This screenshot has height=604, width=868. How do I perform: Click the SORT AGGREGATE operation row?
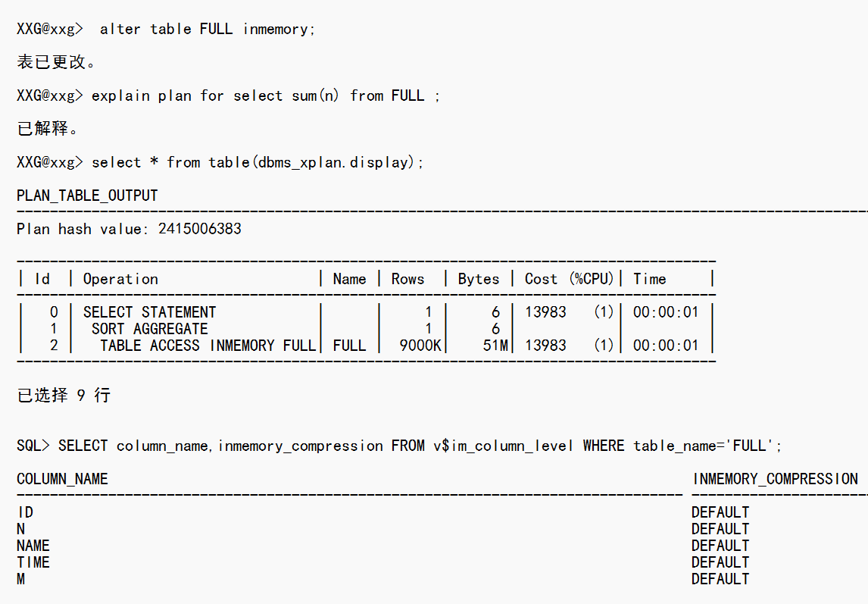pyautogui.click(x=149, y=329)
